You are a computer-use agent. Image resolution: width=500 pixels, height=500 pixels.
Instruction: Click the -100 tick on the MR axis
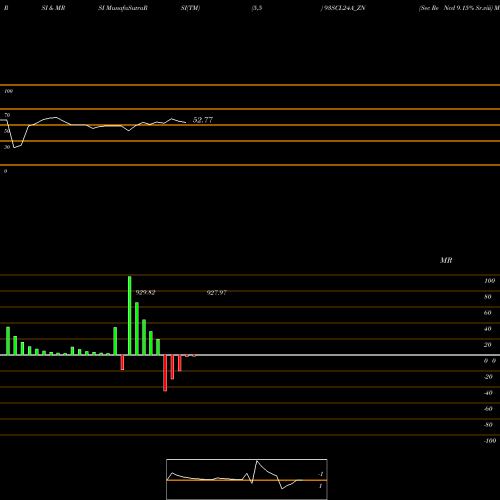[490, 441]
